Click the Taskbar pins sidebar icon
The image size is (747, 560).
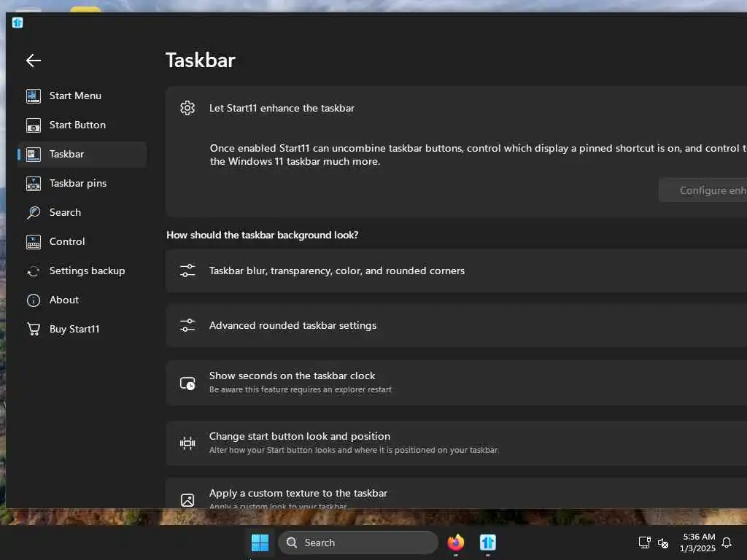34,184
